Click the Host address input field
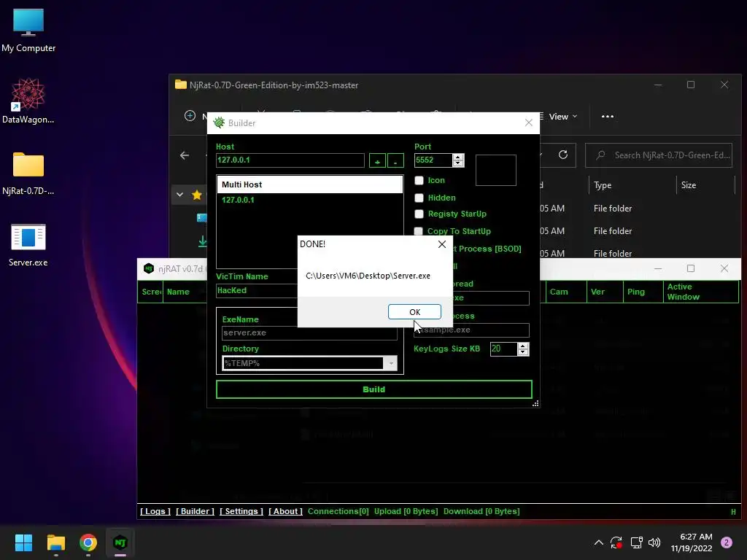 point(290,160)
